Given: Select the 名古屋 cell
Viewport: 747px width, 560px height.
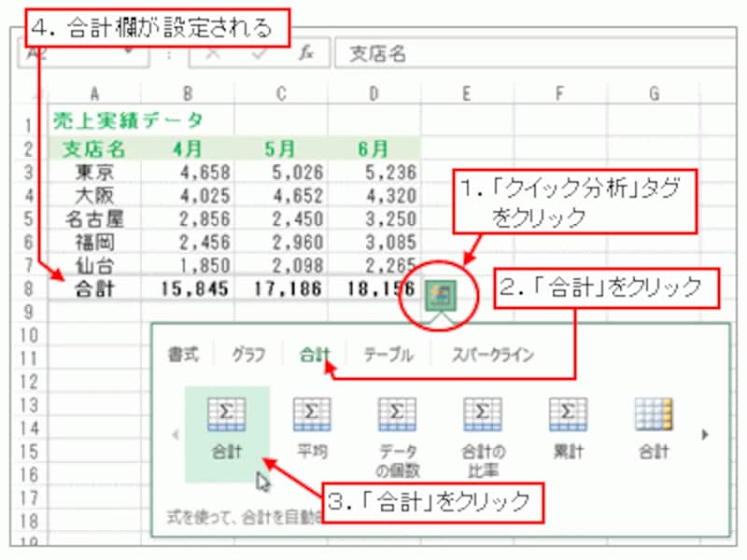Looking at the screenshot, I should tap(94, 218).
